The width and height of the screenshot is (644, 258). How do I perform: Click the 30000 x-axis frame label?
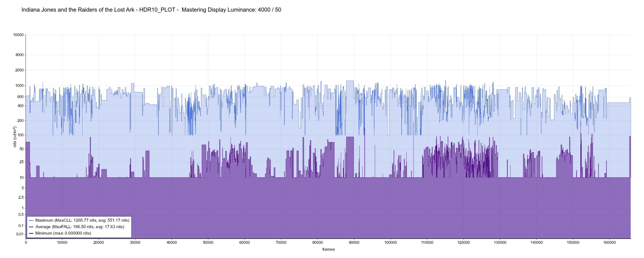pos(135,243)
